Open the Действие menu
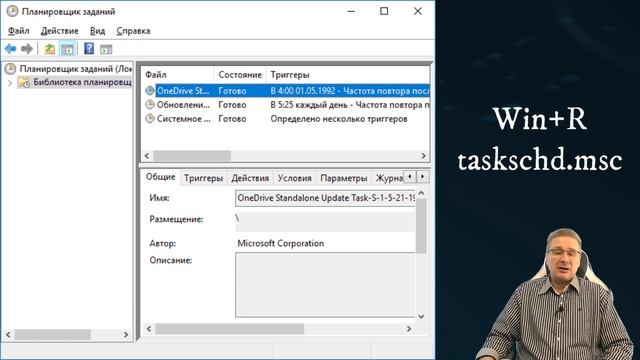The height and width of the screenshot is (360, 640). click(60, 31)
